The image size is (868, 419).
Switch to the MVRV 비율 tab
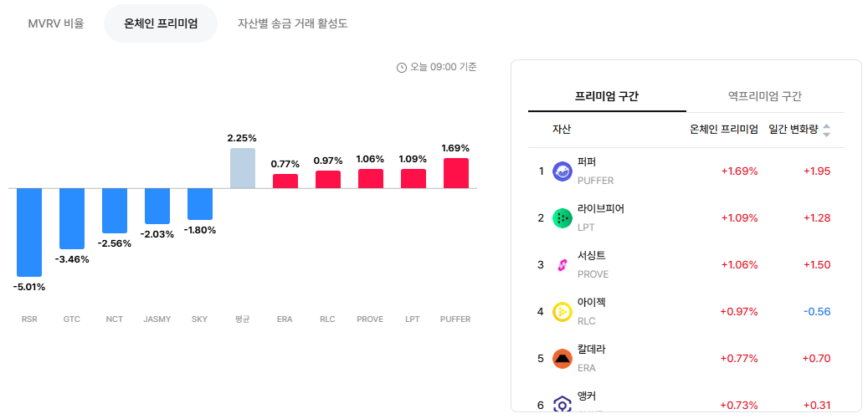(x=56, y=23)
